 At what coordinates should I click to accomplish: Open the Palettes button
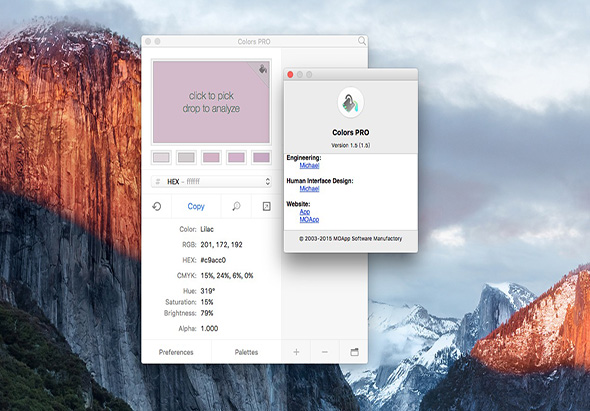coord(246,352)
